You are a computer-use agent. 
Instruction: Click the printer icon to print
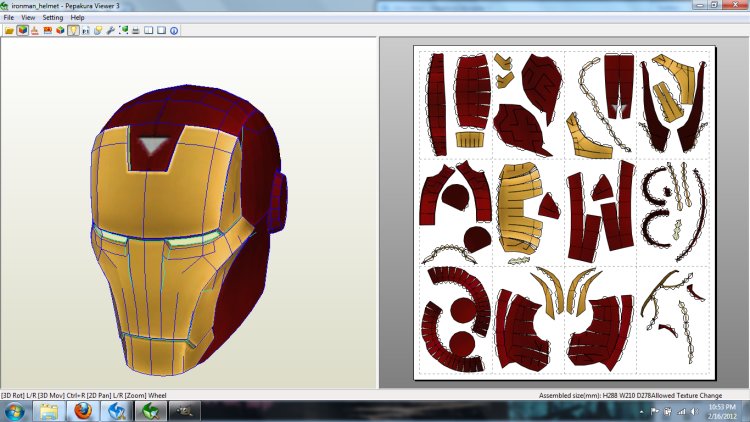[136, 30]
